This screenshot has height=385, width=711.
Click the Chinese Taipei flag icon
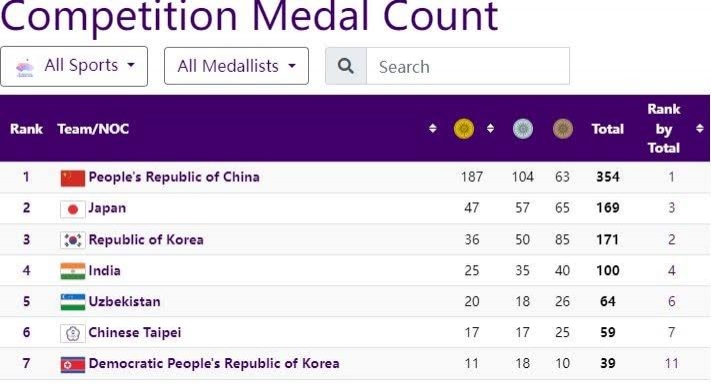click(x=73, y=333)
